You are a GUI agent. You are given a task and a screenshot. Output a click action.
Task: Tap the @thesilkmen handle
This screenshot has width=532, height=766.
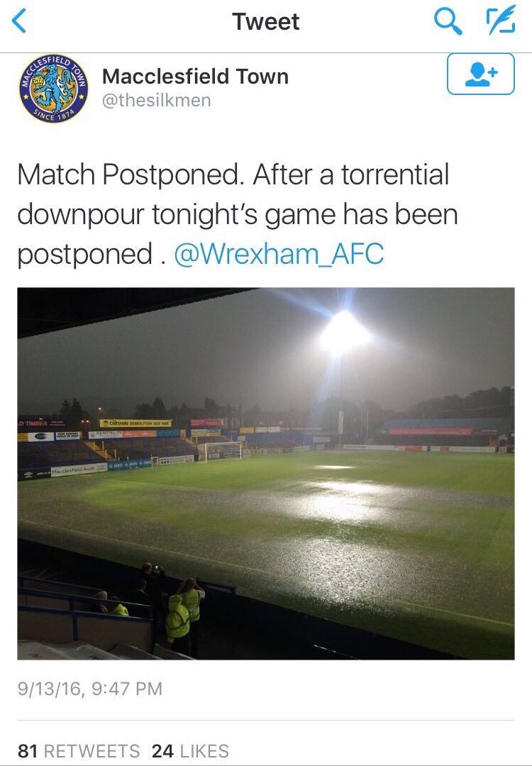point(157,100)
